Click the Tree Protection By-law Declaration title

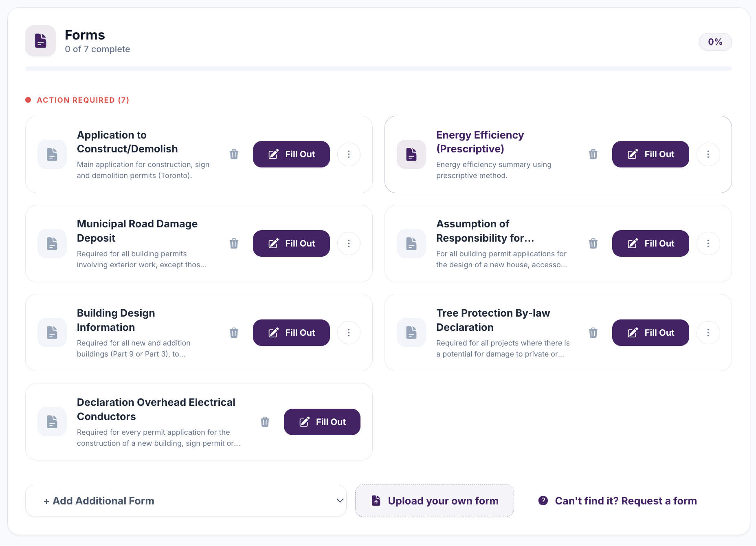coord(493,320)
